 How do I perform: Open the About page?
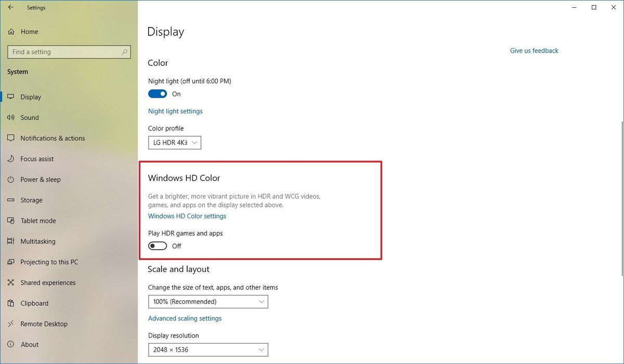tap(30, 344)
